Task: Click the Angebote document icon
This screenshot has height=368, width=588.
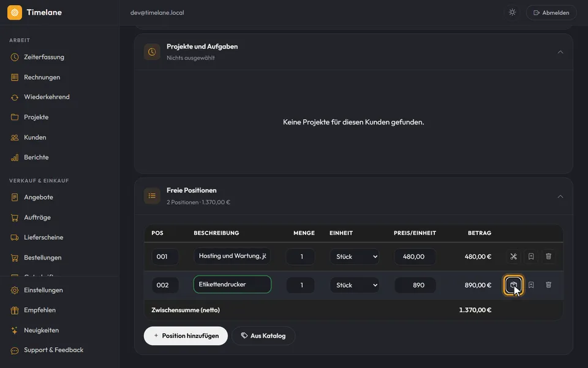Action: [x=15, y=197]
